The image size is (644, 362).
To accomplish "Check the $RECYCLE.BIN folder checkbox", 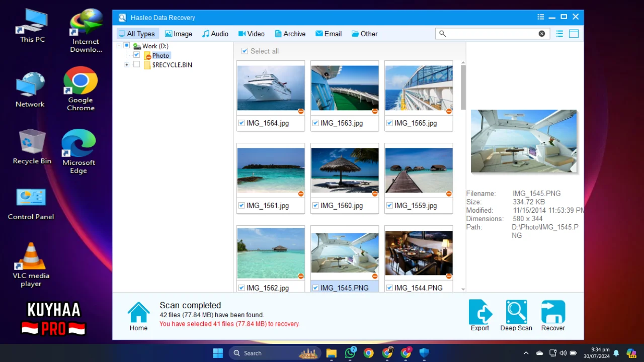I will click(x=136, y=64).
